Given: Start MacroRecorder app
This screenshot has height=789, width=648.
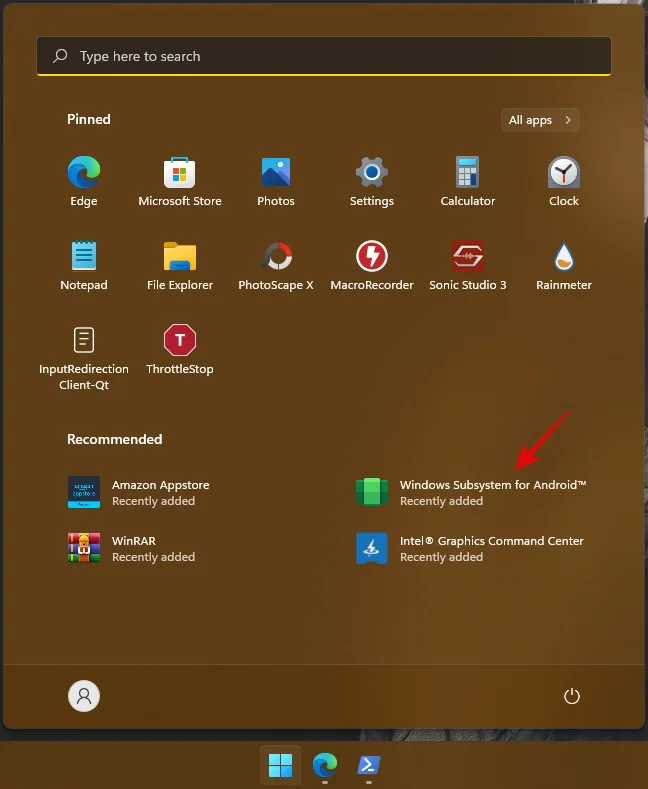Looking at the screenshot, I should point(372,266).
